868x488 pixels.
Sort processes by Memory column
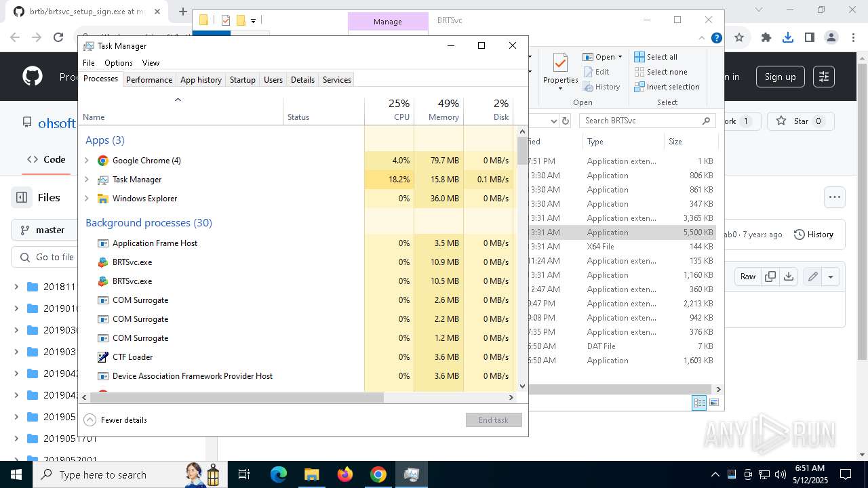tap(439, 110)
